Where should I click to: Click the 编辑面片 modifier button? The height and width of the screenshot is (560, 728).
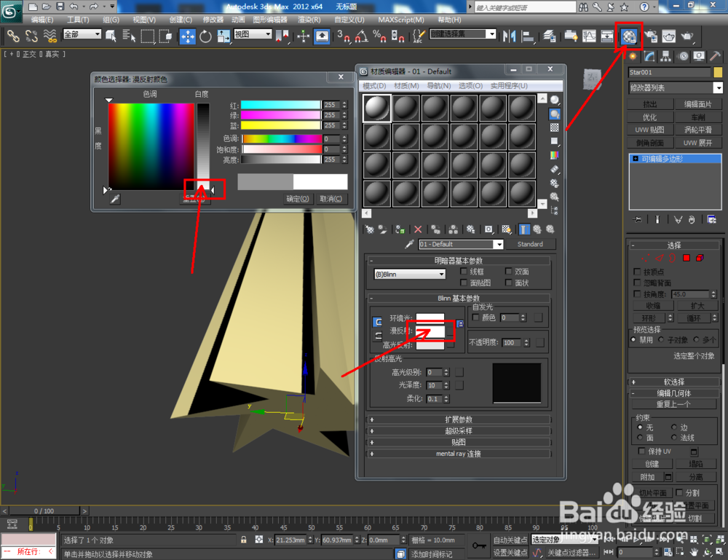tap(697, 104)
